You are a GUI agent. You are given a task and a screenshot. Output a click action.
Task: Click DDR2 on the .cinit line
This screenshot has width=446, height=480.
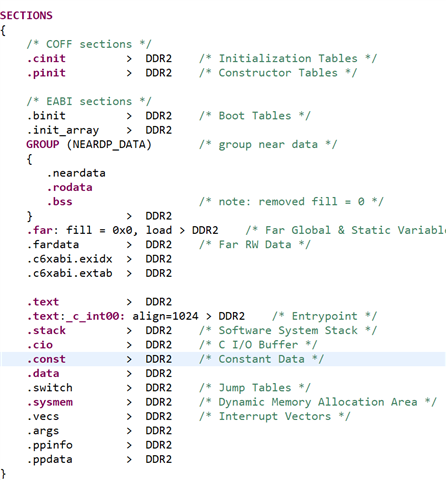coord(159,58)
